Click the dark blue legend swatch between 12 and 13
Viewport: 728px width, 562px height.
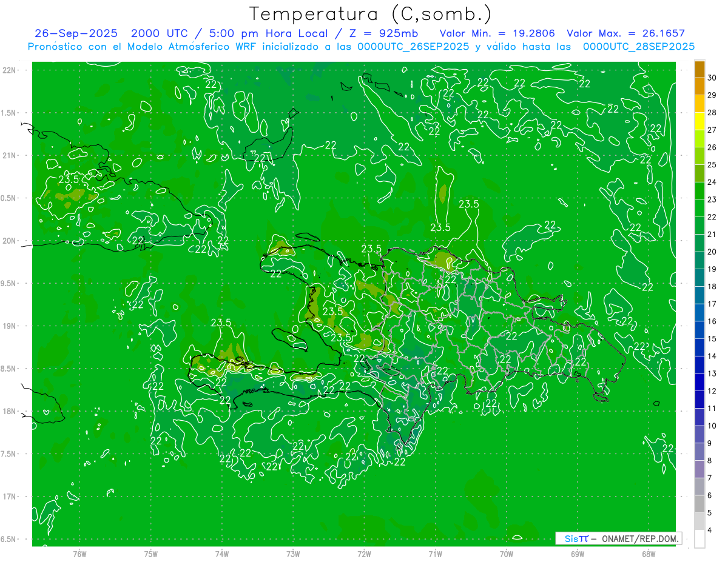[x=699, y=382]
